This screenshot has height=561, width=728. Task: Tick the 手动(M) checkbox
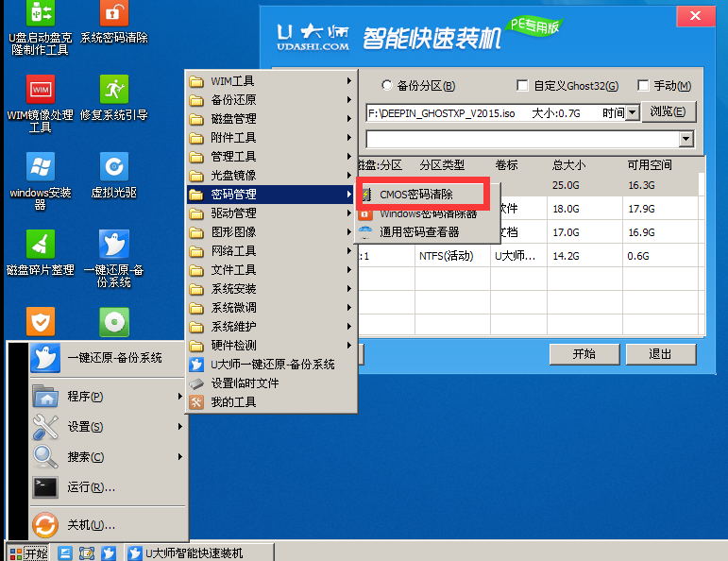[643, 85]
